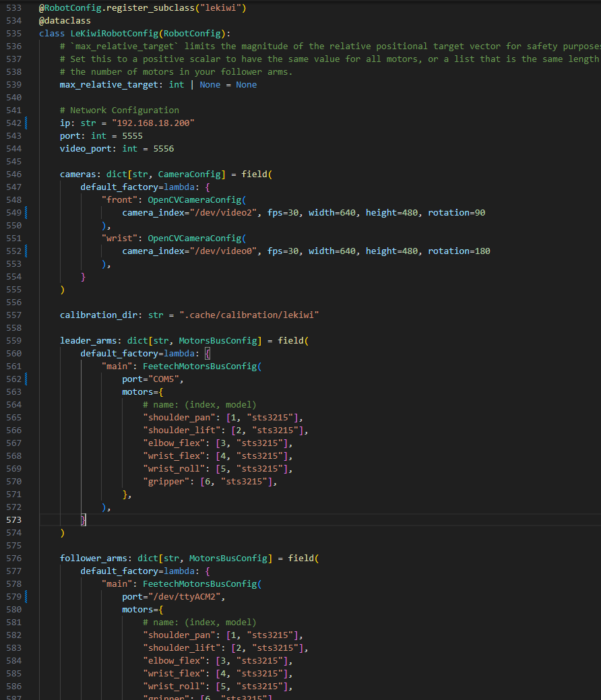Click the highlighted opening brace on line 560

(208, 354)
